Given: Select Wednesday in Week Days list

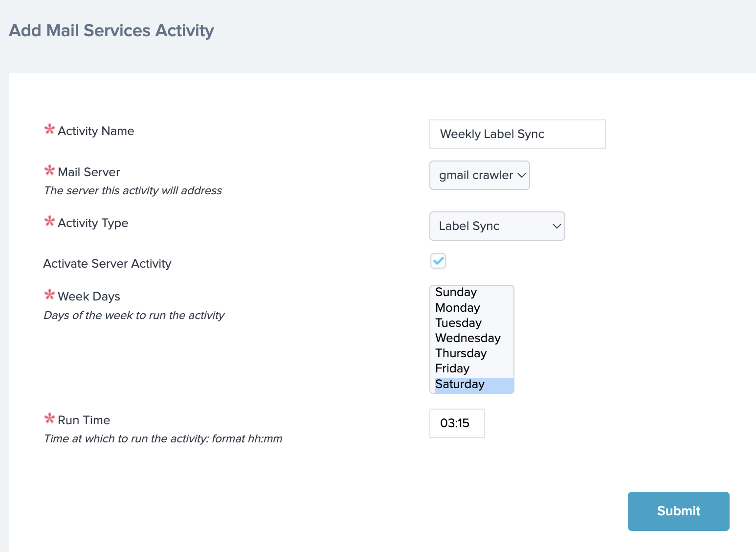Looking at the screenshot, I should click(x=474, y=338).
